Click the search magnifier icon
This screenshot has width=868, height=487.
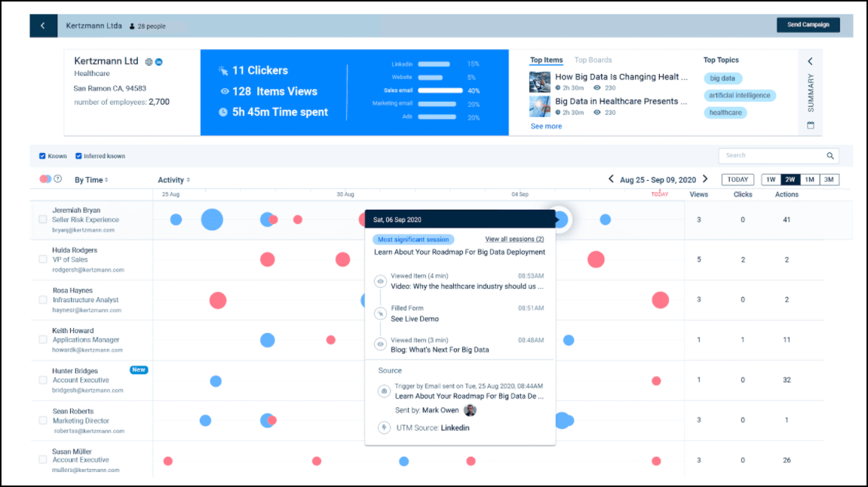pos(830,156)
